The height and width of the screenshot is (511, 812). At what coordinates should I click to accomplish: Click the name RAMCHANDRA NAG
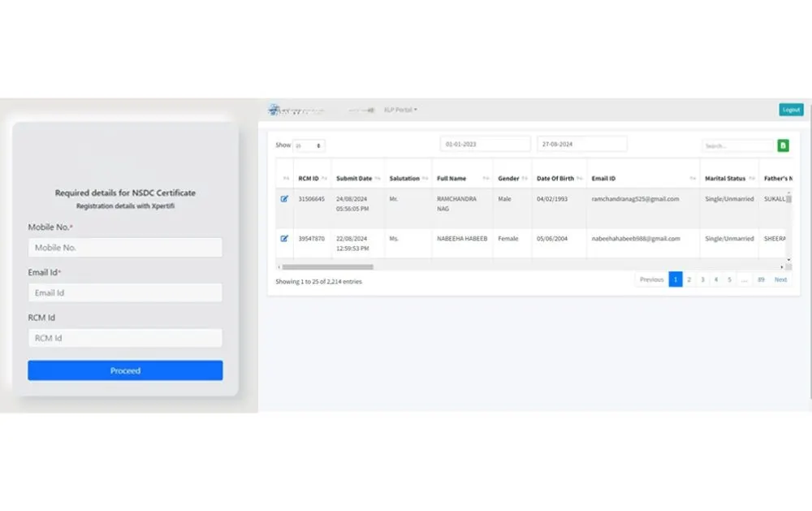tap(456, 204)
